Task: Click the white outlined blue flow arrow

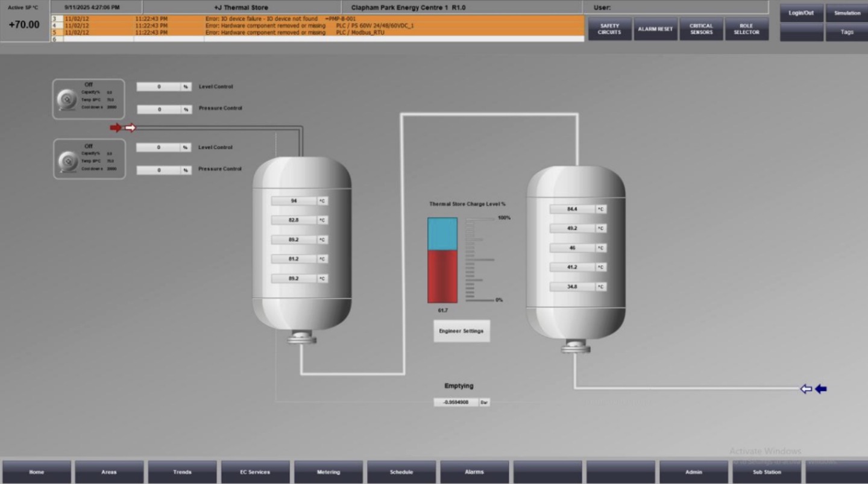Action: (x=806, y=389)
